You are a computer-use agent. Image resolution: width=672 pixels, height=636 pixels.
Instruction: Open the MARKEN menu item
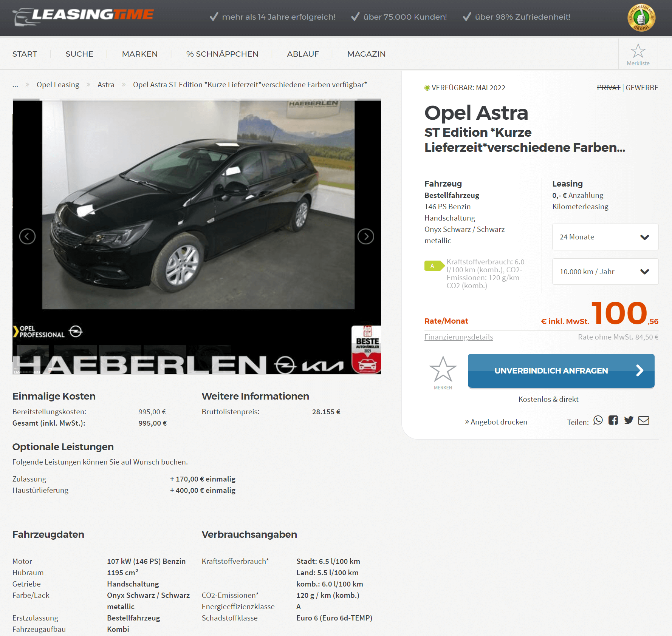tap(140, 54)
